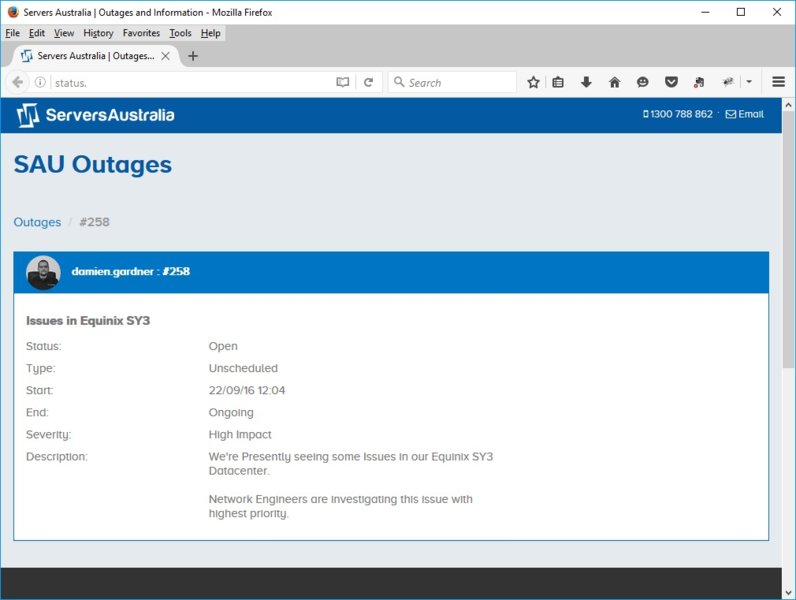
Task: Click the Email link in header
Action: point(745,114)
